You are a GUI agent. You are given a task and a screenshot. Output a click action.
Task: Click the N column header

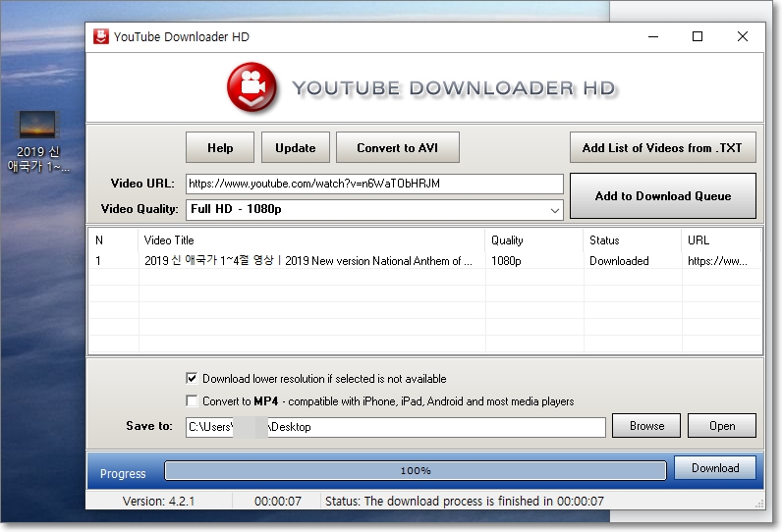(113, 240)
